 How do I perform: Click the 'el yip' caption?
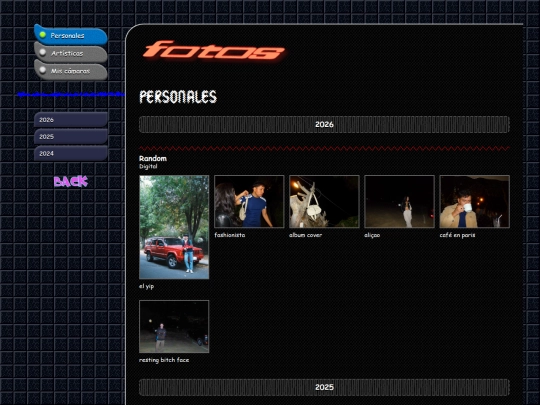146,287
